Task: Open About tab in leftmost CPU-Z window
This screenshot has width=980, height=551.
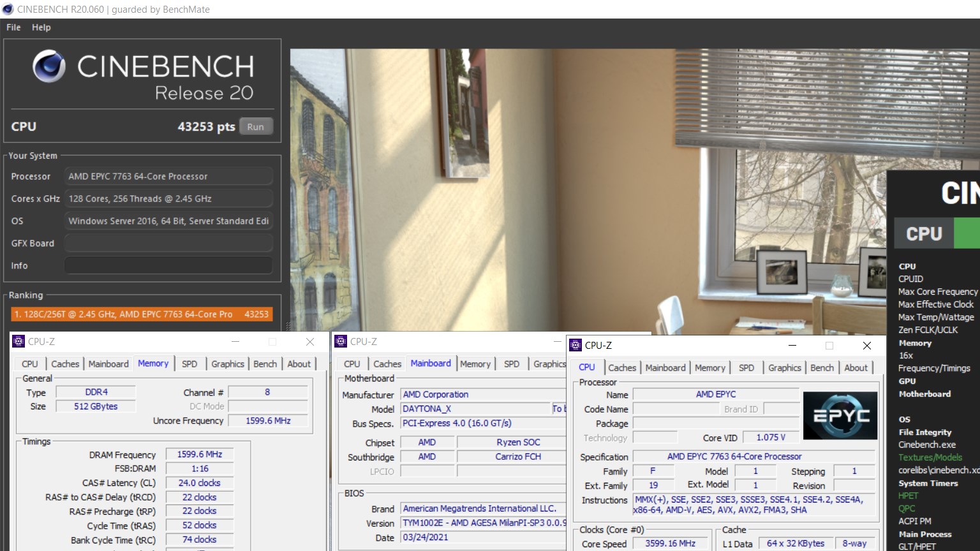Action: click(x=299, y=364)
